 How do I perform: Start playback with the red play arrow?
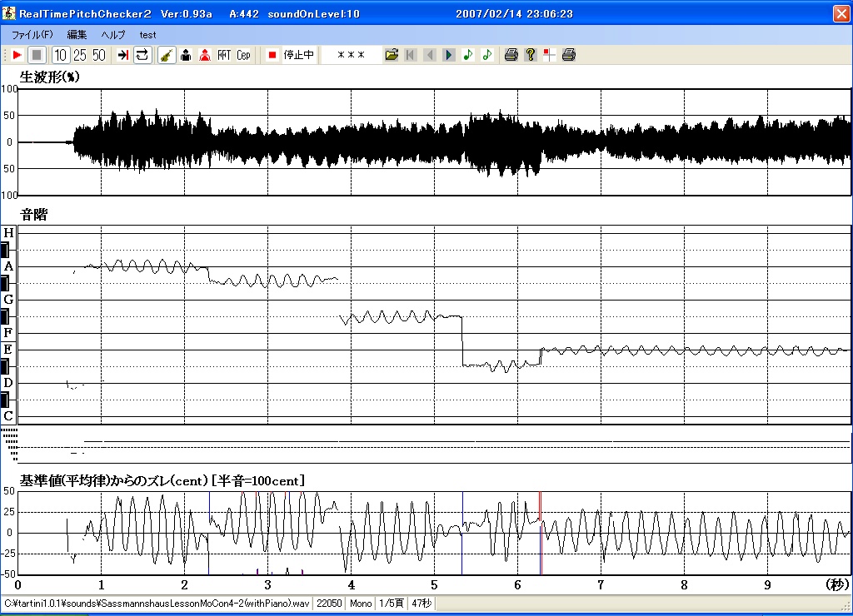tap(17, 55)
